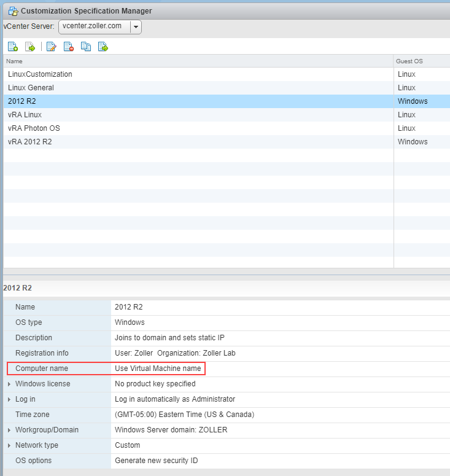Expand the Log in details
Viewport: 450px width, 476px height.
coord(9,399)
